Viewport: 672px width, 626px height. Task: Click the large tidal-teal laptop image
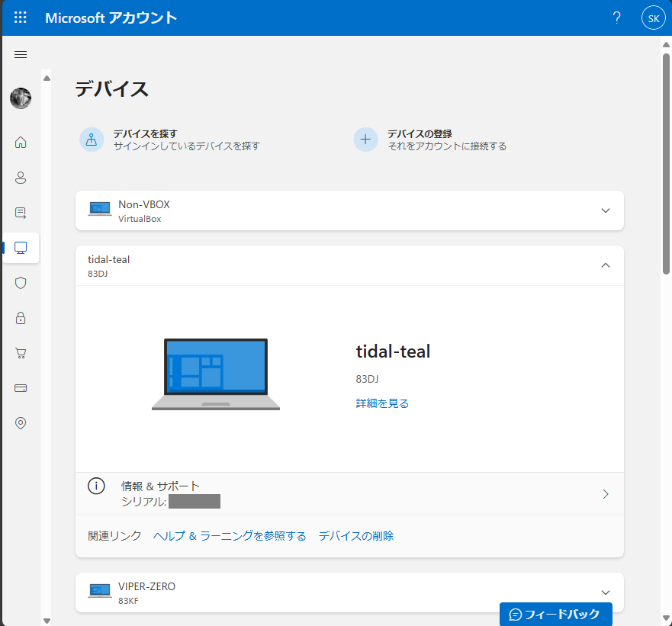pos(216,374)
